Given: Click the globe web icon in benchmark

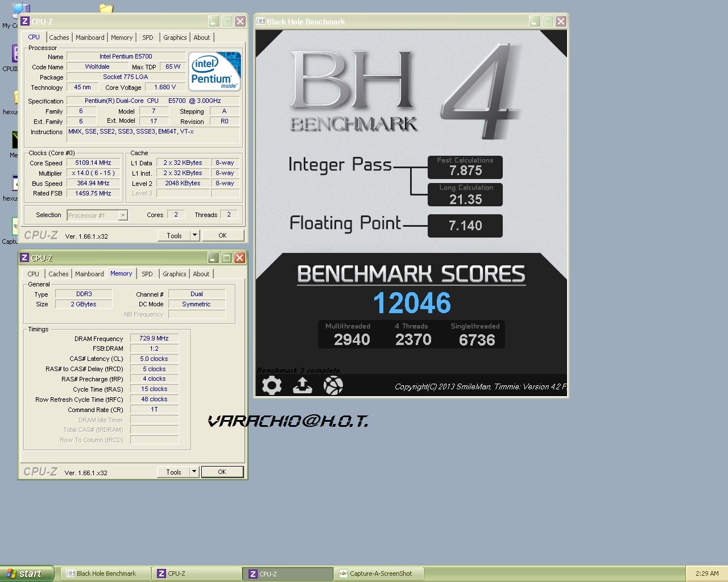Looking at the screenshot, I should [x=333, y=386].
